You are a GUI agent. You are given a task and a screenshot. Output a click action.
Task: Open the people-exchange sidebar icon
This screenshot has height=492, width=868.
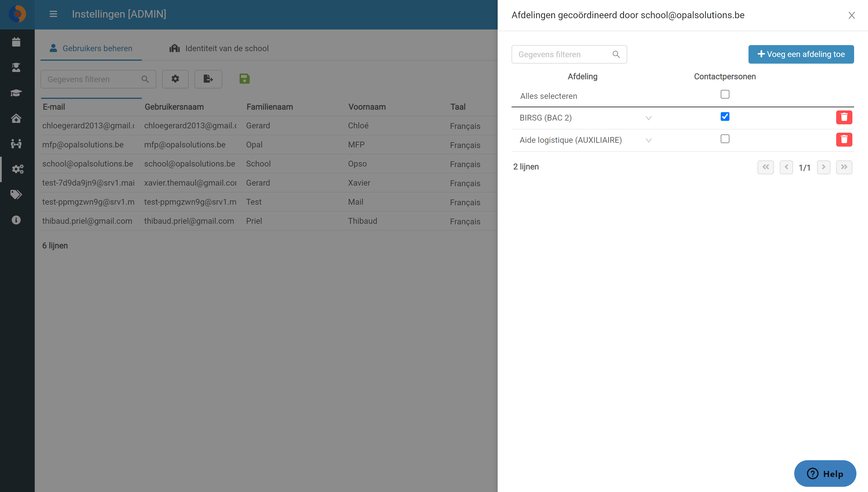16,144
